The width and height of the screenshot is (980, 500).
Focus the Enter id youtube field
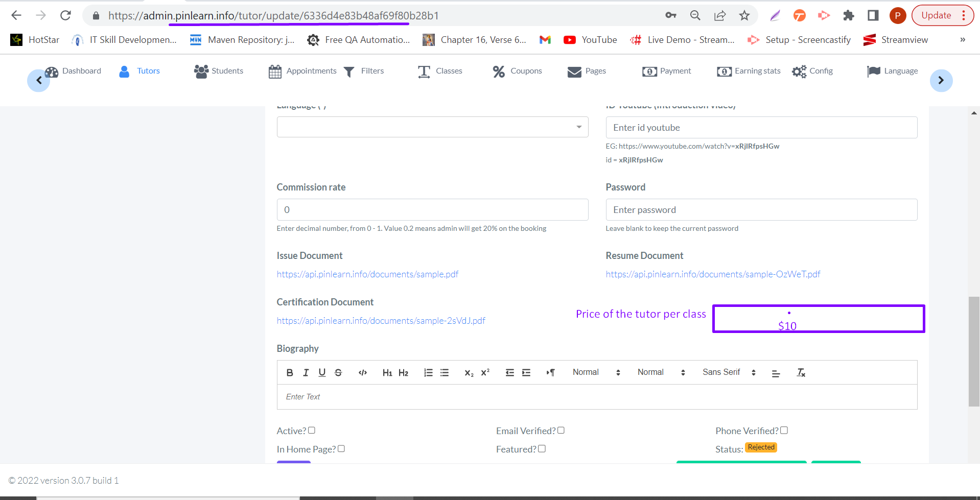coord(761,128)
